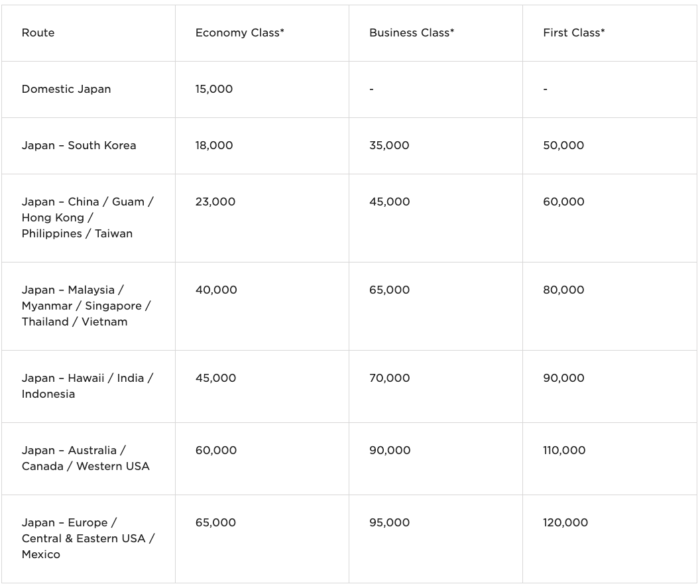
Task: Select the 35,000 business class value
Action: pyautogui.click(x=389, y=146)
